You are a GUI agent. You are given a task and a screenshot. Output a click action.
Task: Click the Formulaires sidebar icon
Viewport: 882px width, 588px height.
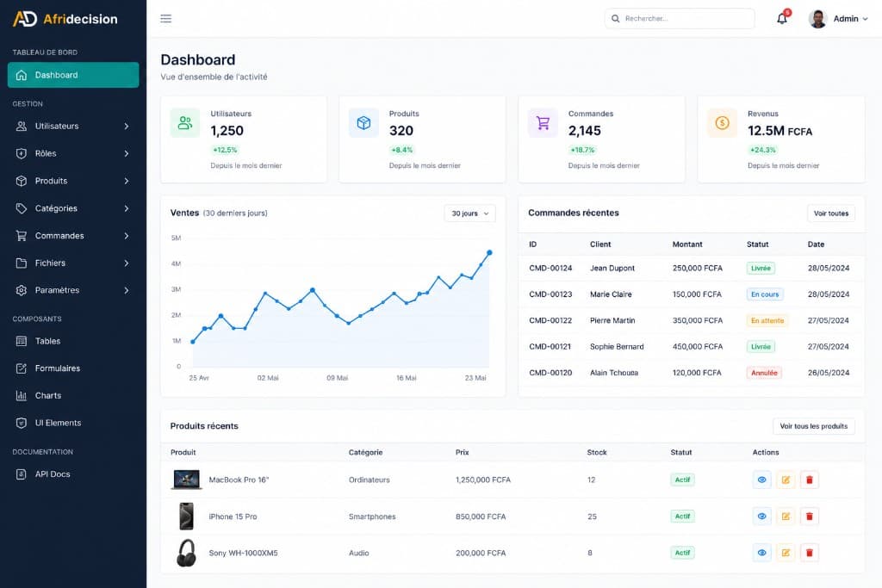tap(22, 368)
